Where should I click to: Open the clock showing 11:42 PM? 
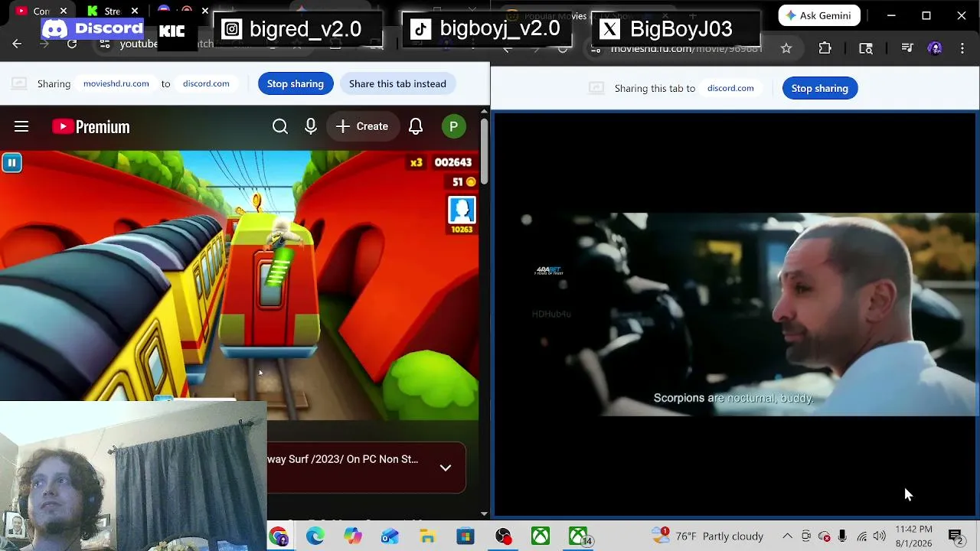[913, 536]
